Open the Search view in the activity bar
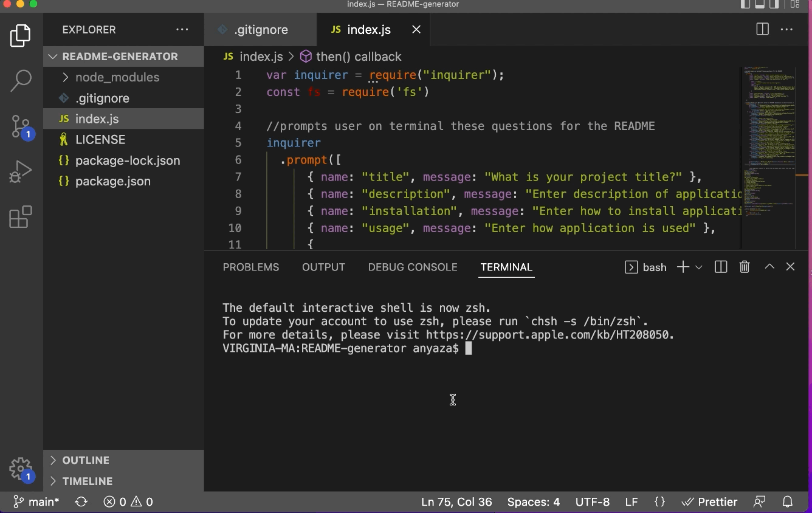The image size is (812, 513). pyautogui.click(x=21, y=80)
